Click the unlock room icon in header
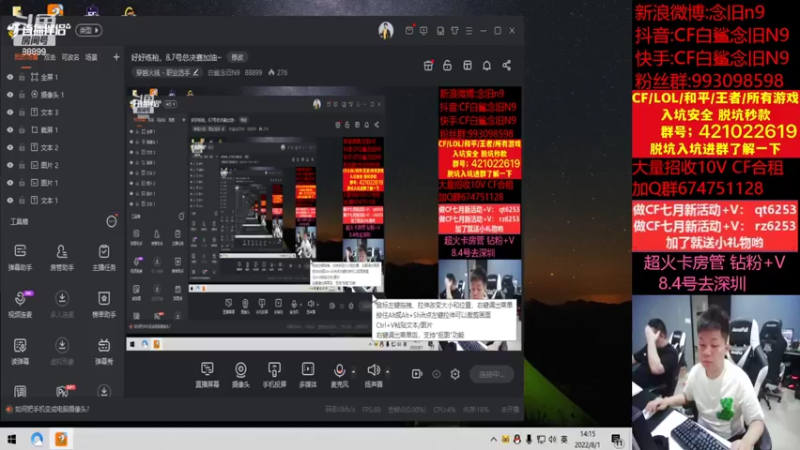This screenshot has width=800, height=450. (x=447, y=65)
